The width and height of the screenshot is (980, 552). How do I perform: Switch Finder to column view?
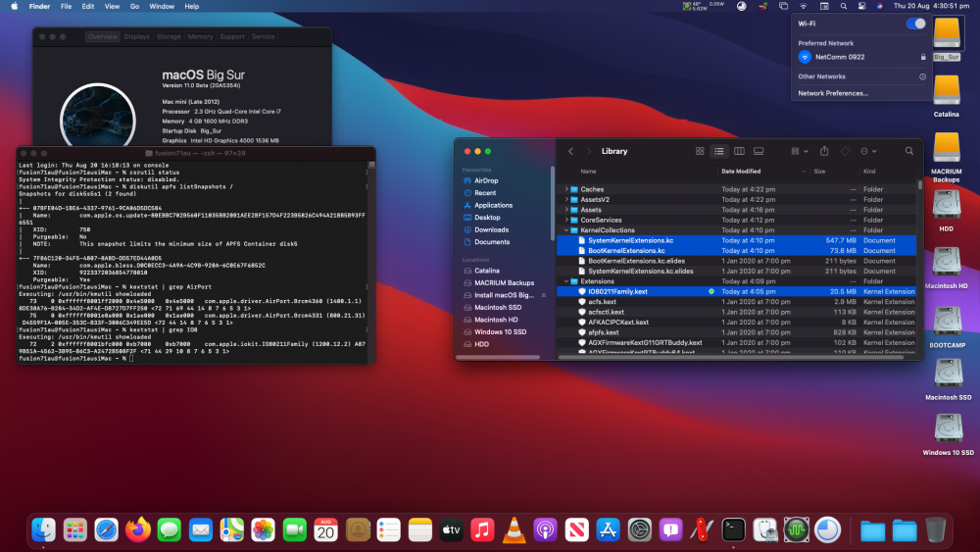coord(739,151)
